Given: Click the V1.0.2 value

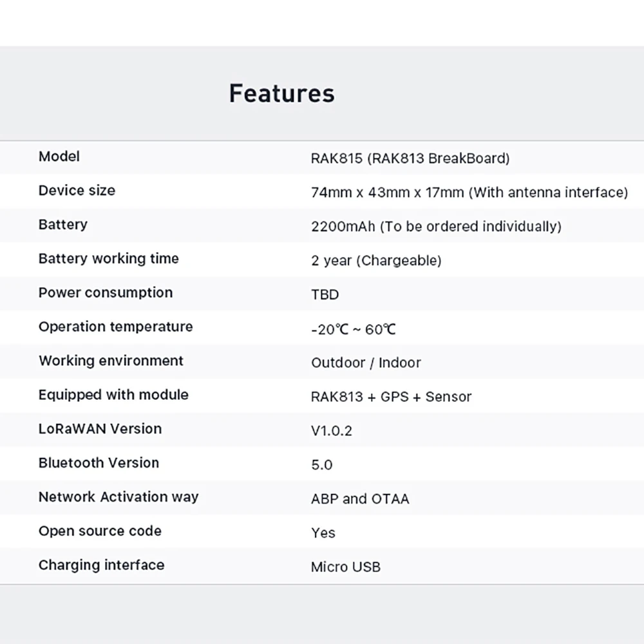Looking at the screenshot, I should (x=332, y=431).
